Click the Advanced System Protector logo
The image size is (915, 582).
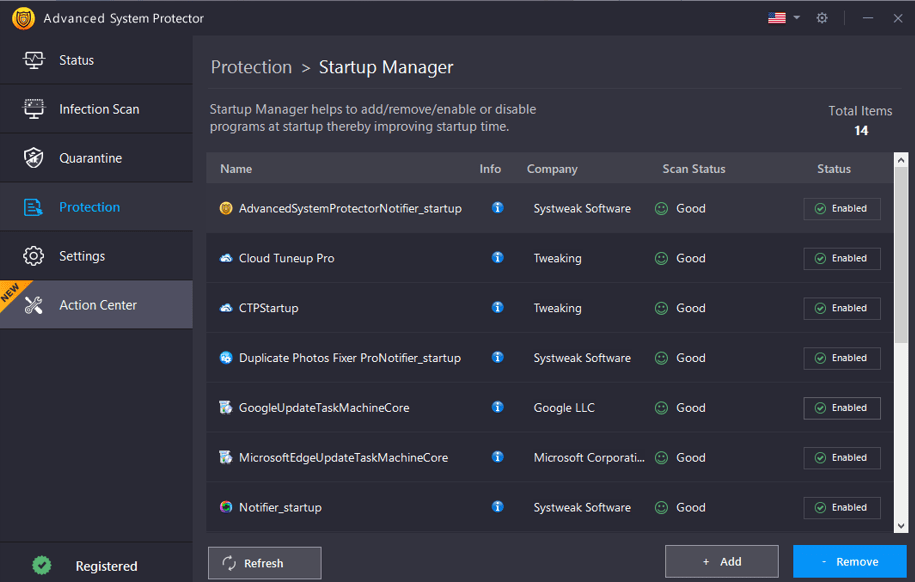(23, 19)
